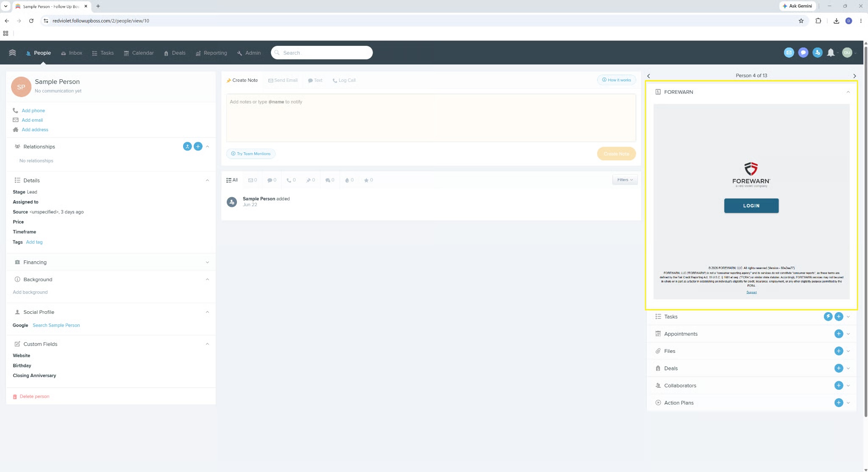Click the Add phone link
Screen dimensions: 868x472
33,111
